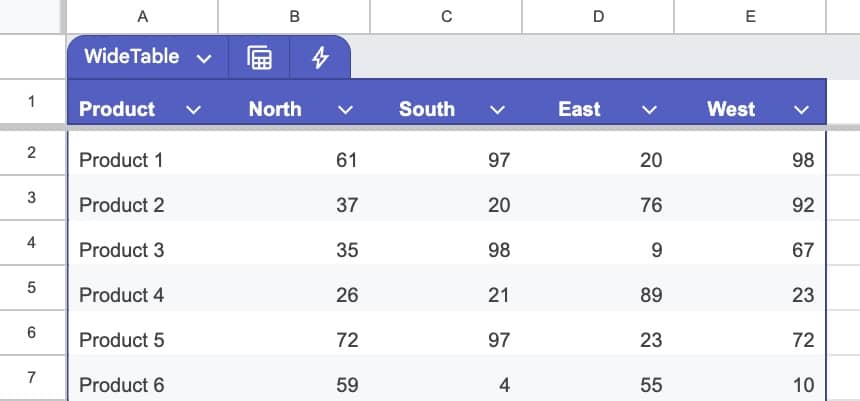Select column C header
The image size is (860, 401).
pos(446,16)
